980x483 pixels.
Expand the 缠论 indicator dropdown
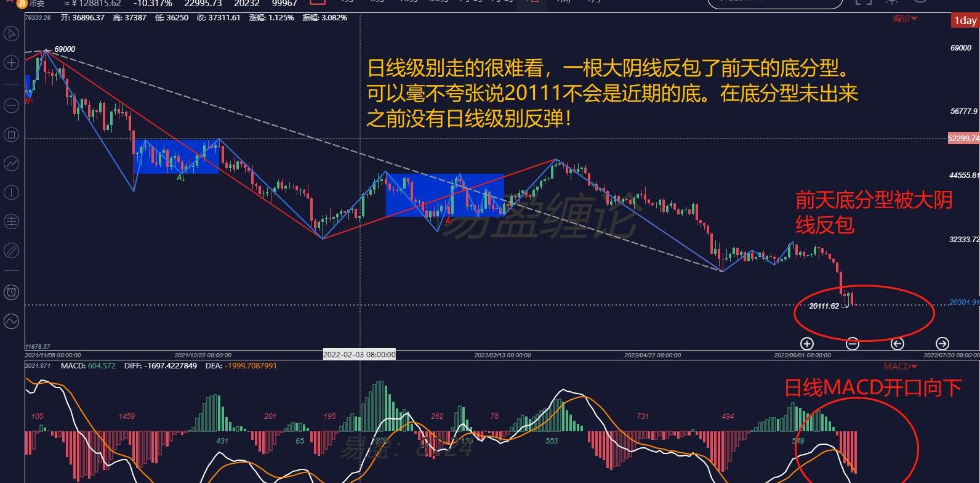[905, 19]
